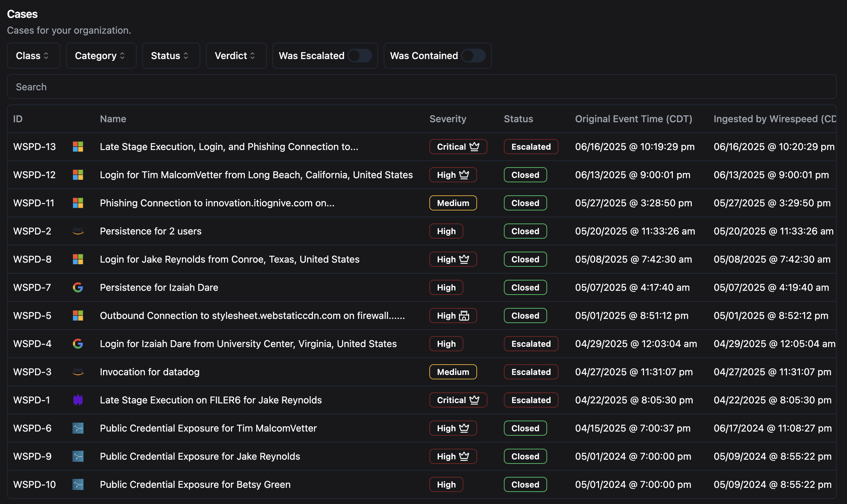This screenshot has width=847, height=504.
Task: Click credential exposure icon in WSPD-6 row
Action: (78, 428)
